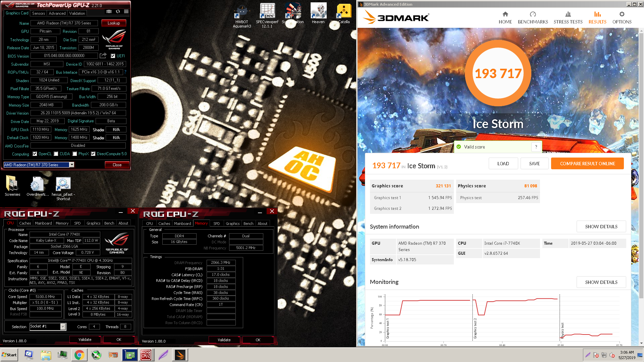The height and width of the screenshot is (362, 644).
Task: Open 3DMark OPTIONS gear
Action: click(x=622, y=18)
